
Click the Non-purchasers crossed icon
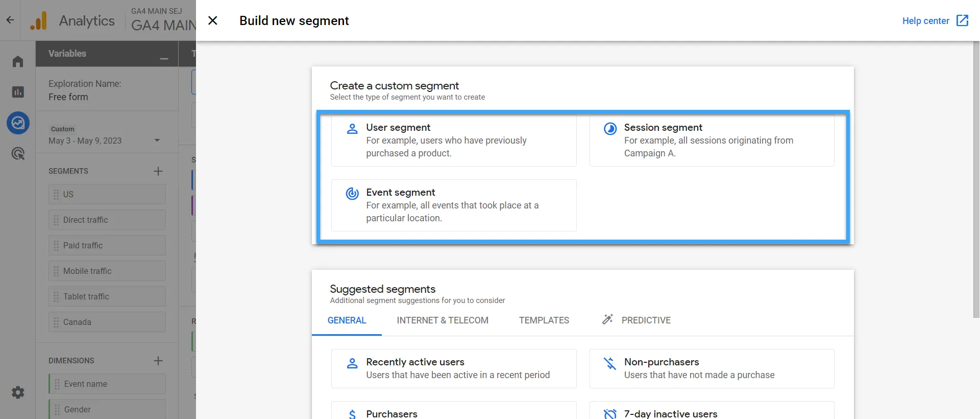610,363
